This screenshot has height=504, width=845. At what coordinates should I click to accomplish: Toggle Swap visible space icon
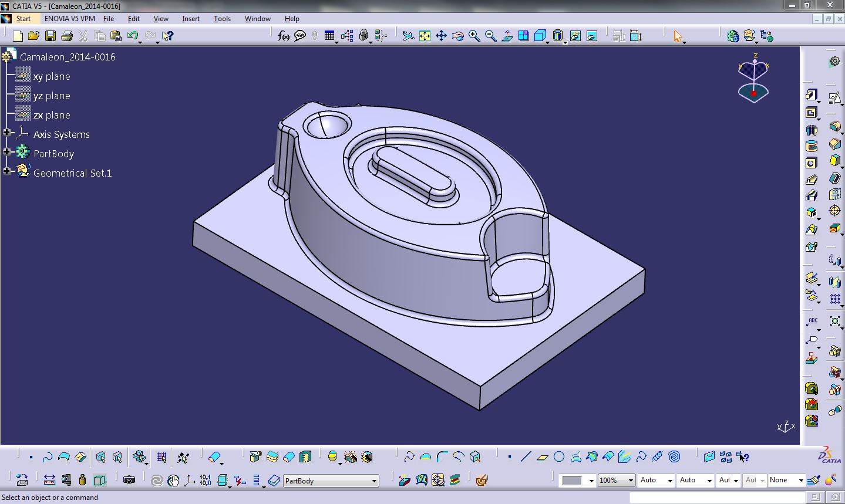pyautogui.click(x=591, y=36)
